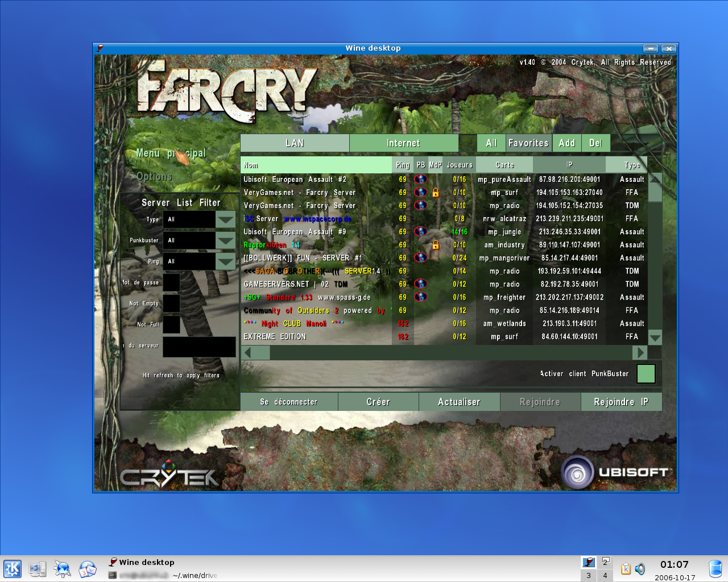Click the server list scroll down arrow

point(655,338)
